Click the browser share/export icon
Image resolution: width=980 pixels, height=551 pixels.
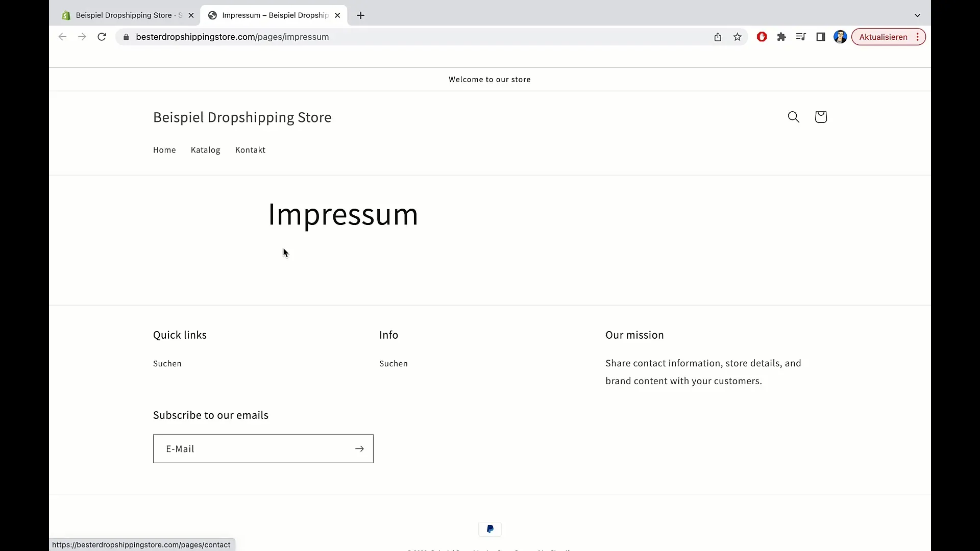(718, 37)
